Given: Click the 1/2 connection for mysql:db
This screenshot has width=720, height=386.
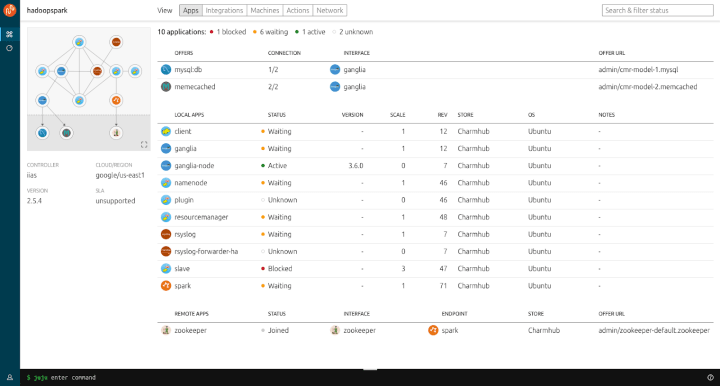Looking at the screenshot, I should (x=273, y=70).
